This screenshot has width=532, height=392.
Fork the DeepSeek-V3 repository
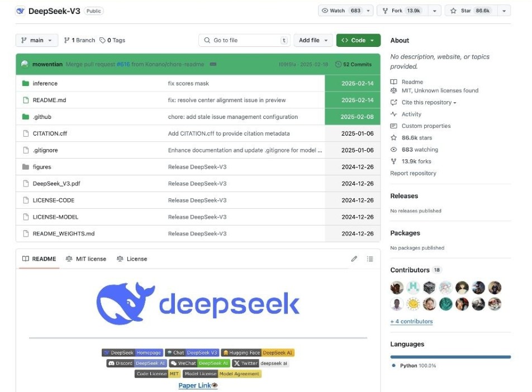click(x=402, y=11)
